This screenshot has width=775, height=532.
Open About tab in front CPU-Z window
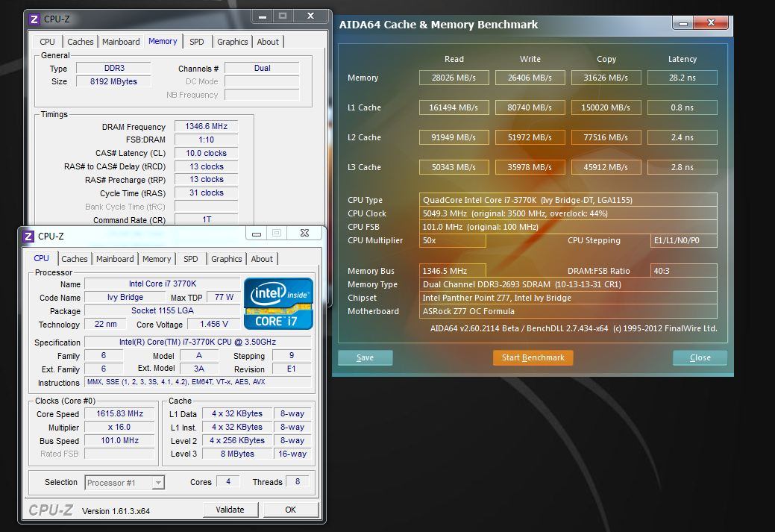pos(262,259)
